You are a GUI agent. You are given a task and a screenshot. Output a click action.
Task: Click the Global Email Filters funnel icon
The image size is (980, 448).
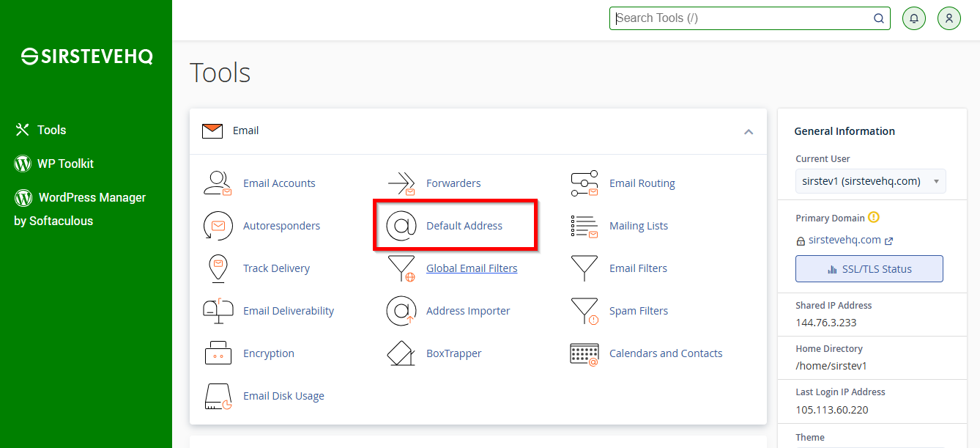coord(401,268)
